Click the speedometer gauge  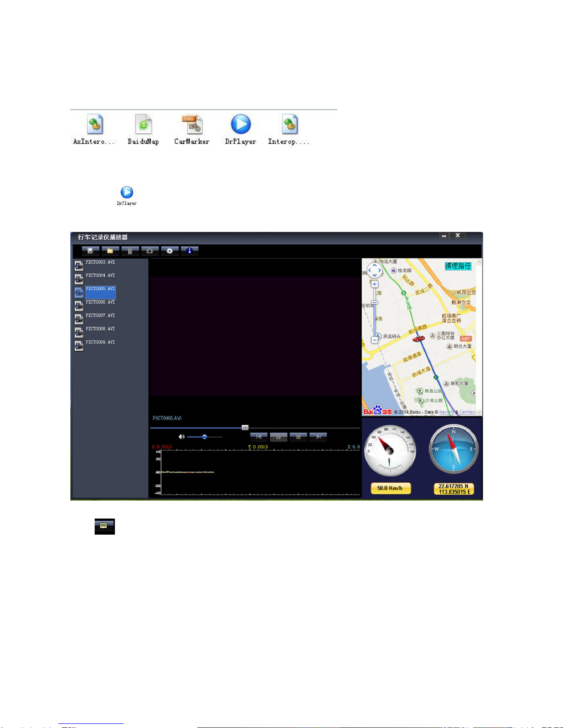390,451
